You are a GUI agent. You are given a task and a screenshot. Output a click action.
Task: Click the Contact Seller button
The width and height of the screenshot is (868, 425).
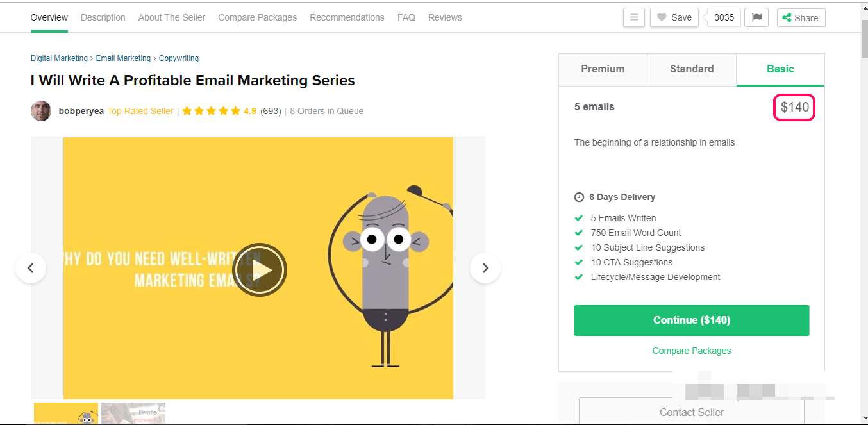coord(691,412)
